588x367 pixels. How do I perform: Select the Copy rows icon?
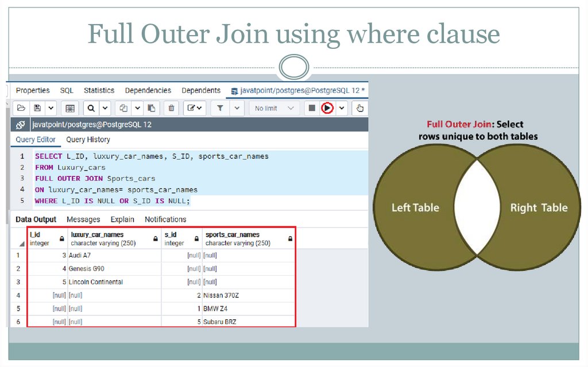(122, 108)
